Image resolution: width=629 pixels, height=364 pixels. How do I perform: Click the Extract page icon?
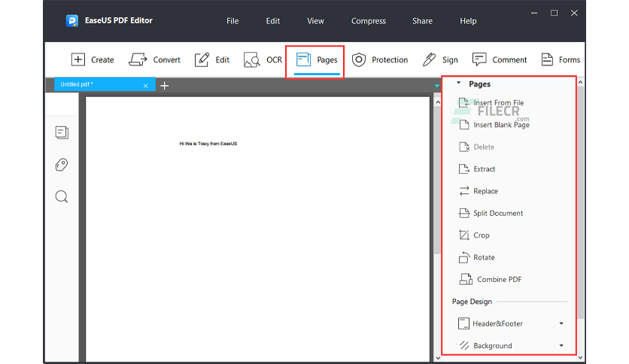[x=463, y=168]
